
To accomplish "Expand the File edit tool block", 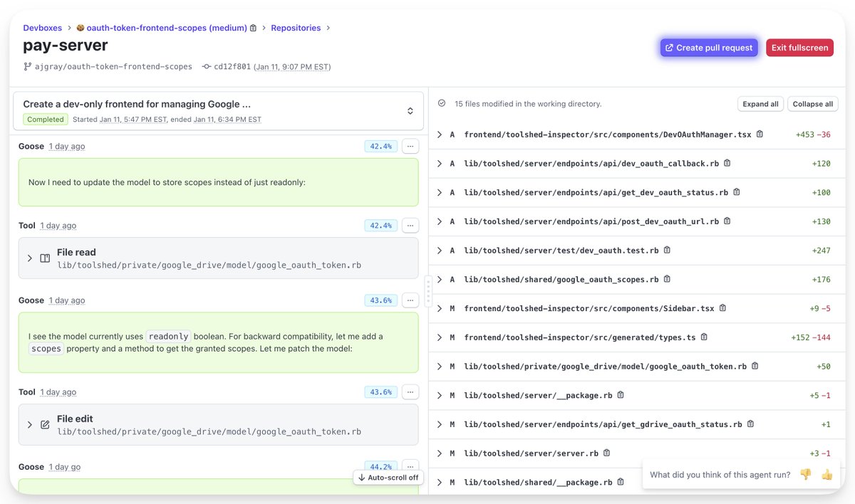I will click(x=30, y=424).
